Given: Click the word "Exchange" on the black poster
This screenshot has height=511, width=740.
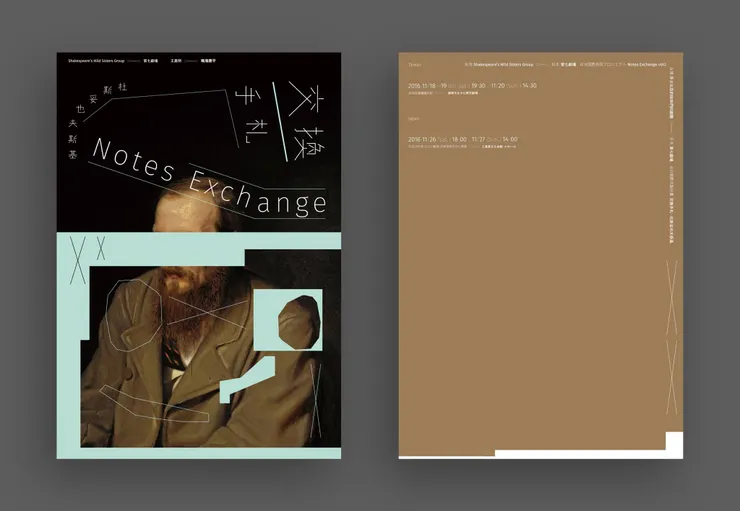Looking at the screenshot, I should 257,194.
